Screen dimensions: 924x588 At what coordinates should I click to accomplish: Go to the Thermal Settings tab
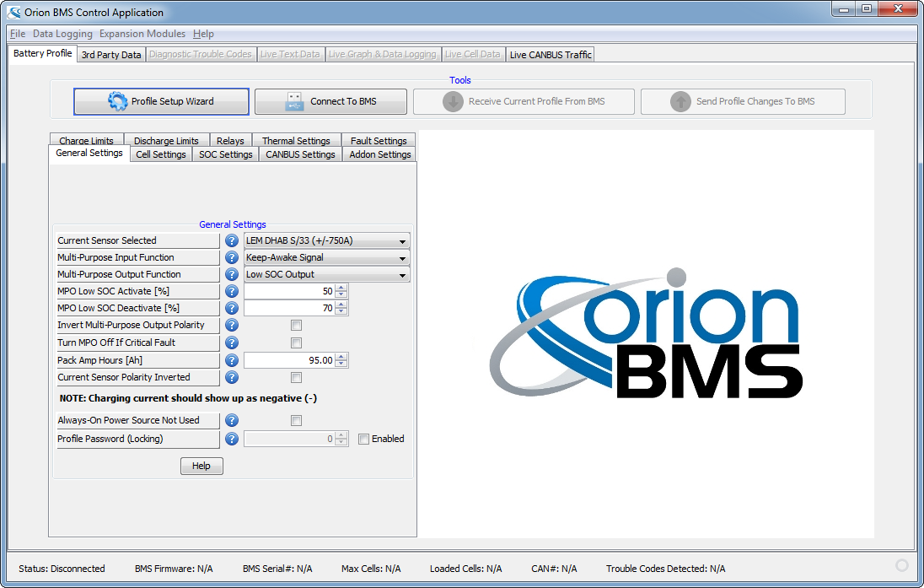pyautogui.click(x=296, y=140)
